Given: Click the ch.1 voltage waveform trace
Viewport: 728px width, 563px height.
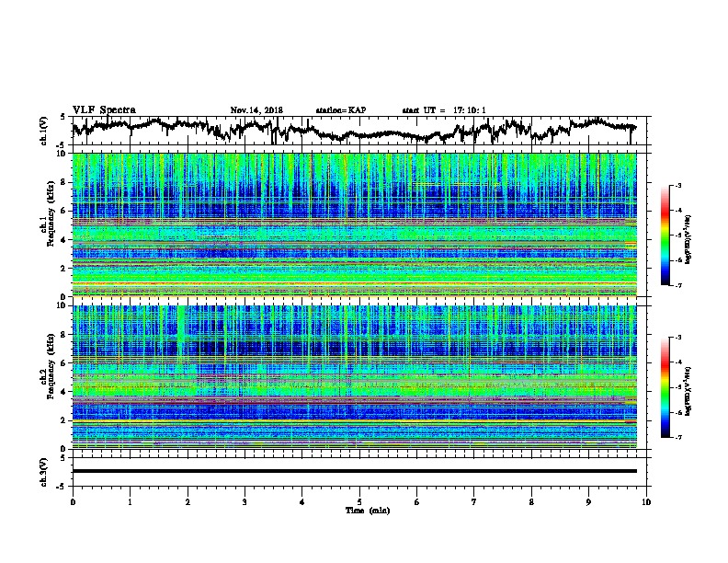Looking at the screenshot, I should point(354,130).
